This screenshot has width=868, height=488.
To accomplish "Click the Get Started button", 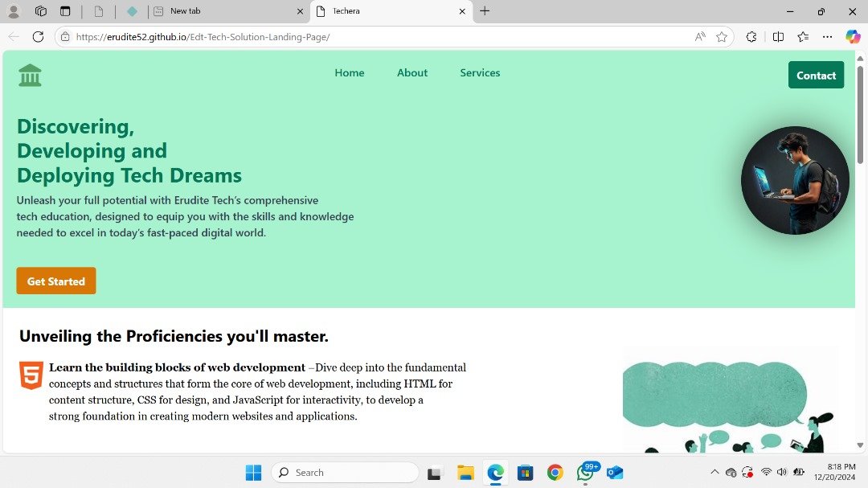I will [x=55, y=281].
